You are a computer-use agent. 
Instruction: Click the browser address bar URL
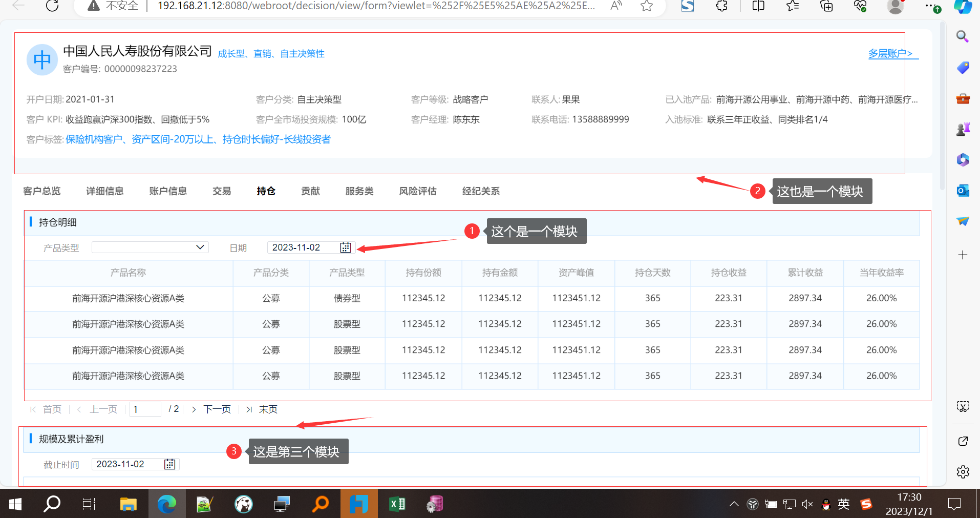coord(376,6)
